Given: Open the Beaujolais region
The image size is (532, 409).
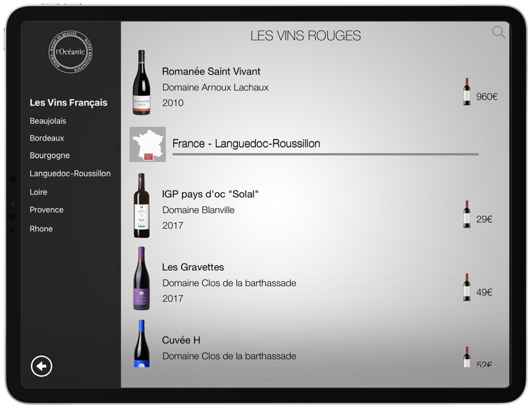Looking at the screenshot, I should click(48, 121).
